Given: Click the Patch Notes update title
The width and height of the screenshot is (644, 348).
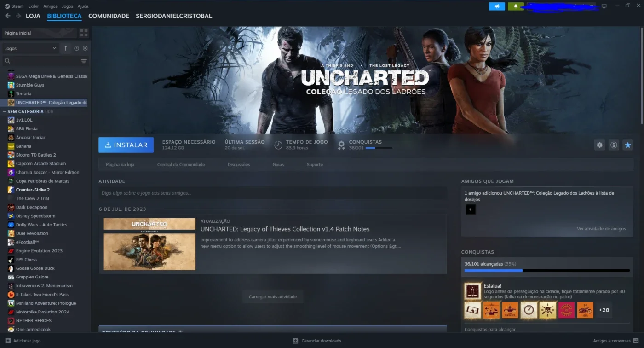Looking at the screenshot, I should [x=285, y=229].
